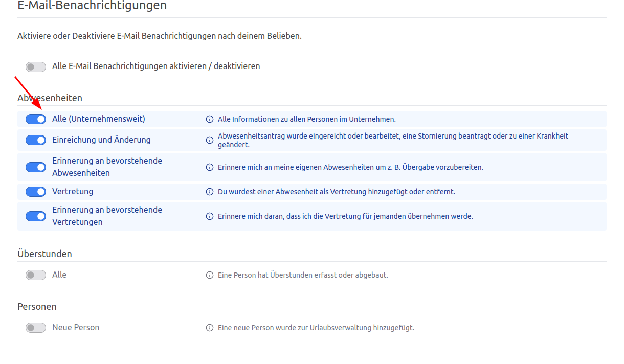Turn off "Einreichung und Änderung" notifications

35,140
